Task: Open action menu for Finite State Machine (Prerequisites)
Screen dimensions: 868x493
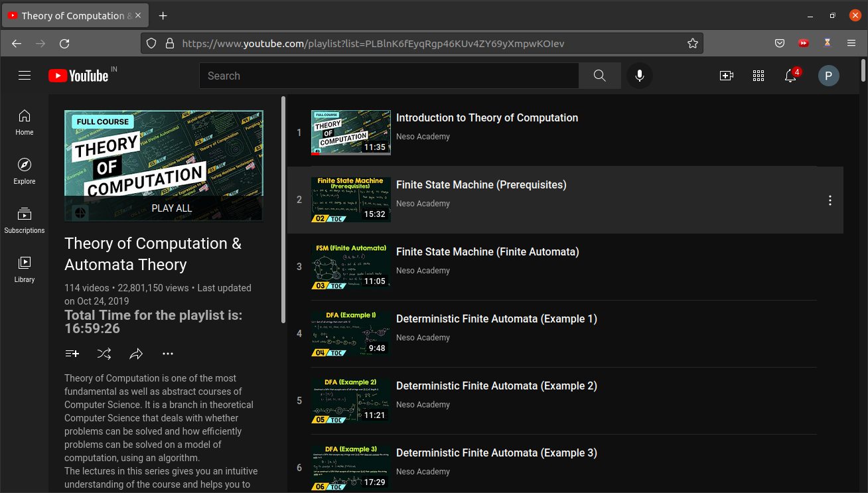Action: (x=830, y=200)
